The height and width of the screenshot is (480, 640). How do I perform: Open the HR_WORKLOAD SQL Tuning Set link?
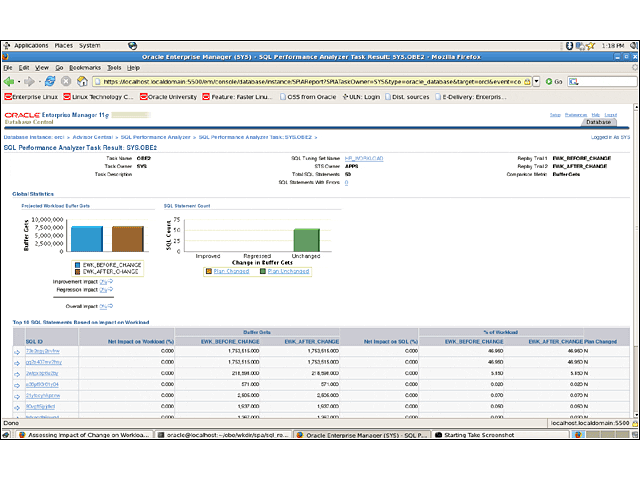(x=364, y=158)
